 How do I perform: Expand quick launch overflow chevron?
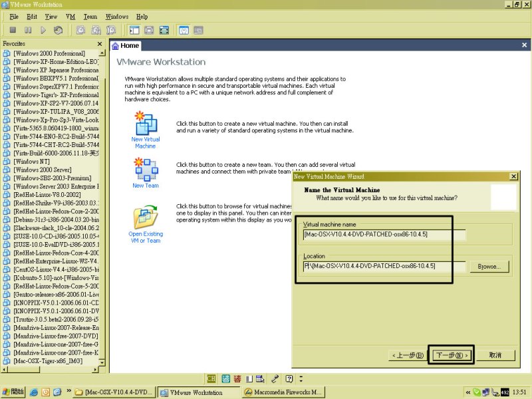pos(69,391)
